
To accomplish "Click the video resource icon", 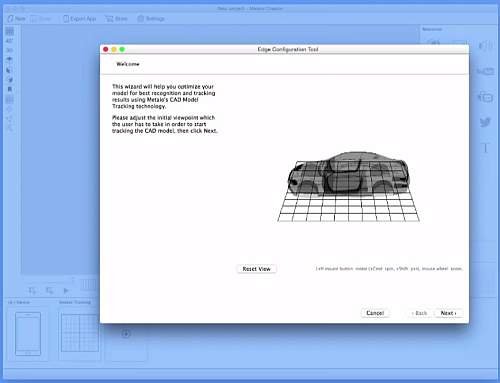I will [x=485, y=71].
